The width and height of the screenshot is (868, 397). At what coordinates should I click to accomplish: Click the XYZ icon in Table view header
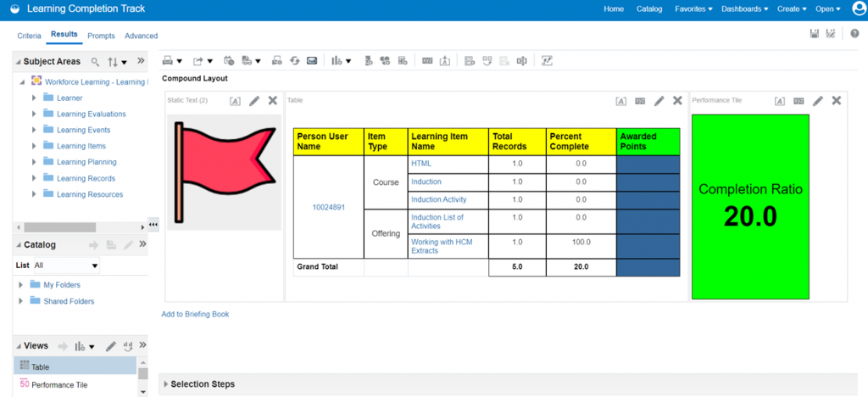pos(640,101)
